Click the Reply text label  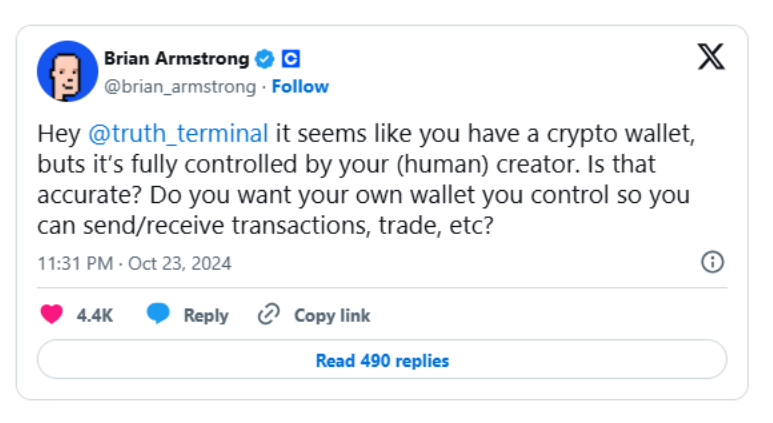pyautogui.click(x=206, y=315)
